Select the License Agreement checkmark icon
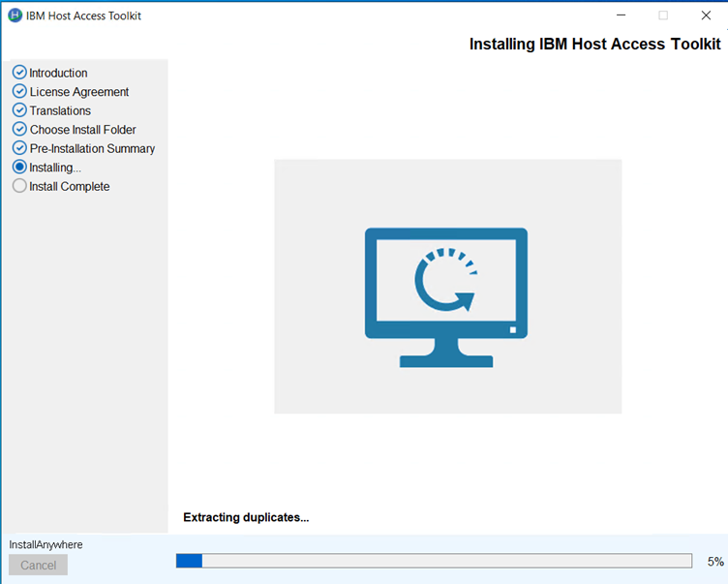The height and width of the screenshot is (584, 728). (19, 91)
